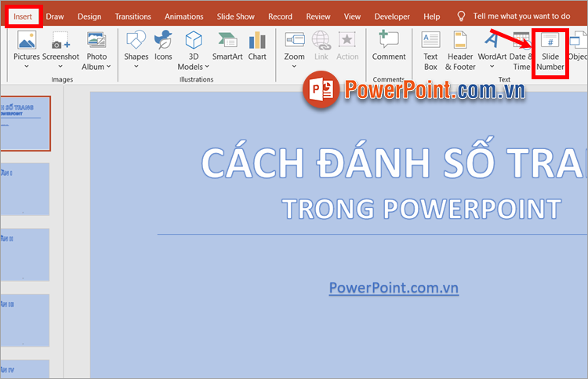Select the third slide thumbnail
Viewport: 588px width, 379px height.
[x=25, y=255]
